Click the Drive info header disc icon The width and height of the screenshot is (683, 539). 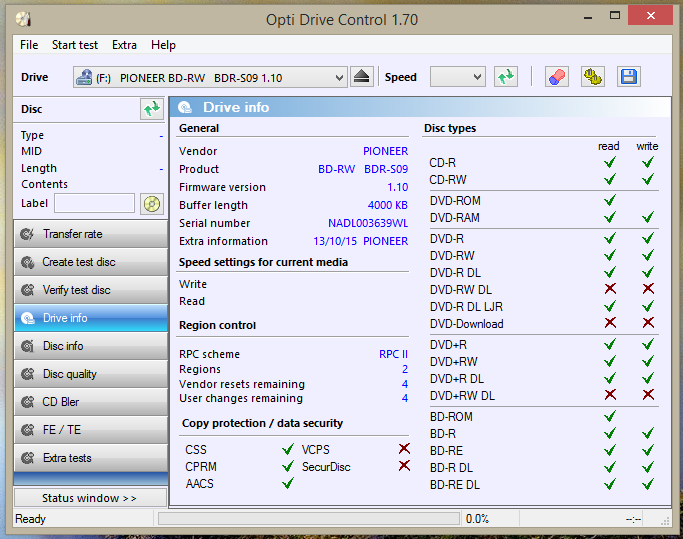(185, 107)
